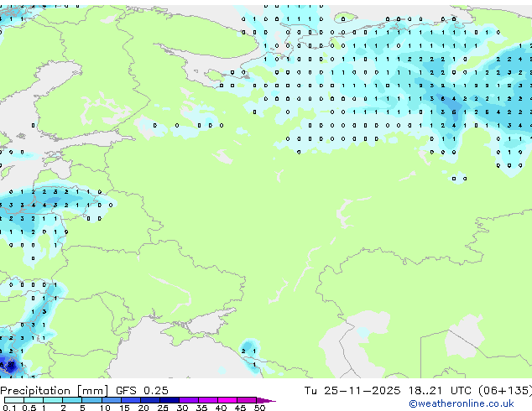Click the '25-11-2025' forecast date
Image resolution: width=532 pixels, height=411 pixels.
coord(362,391)
